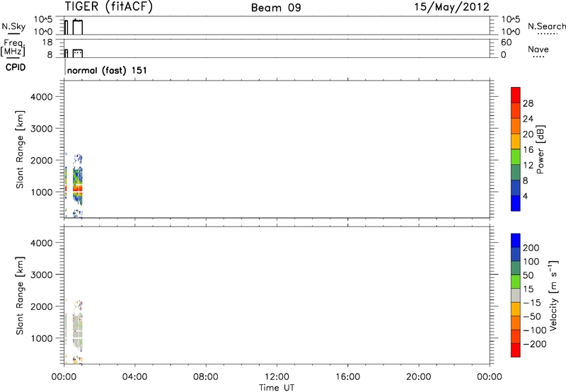
Task: Click the 04:00 time axis label
Action: point(134,377)
